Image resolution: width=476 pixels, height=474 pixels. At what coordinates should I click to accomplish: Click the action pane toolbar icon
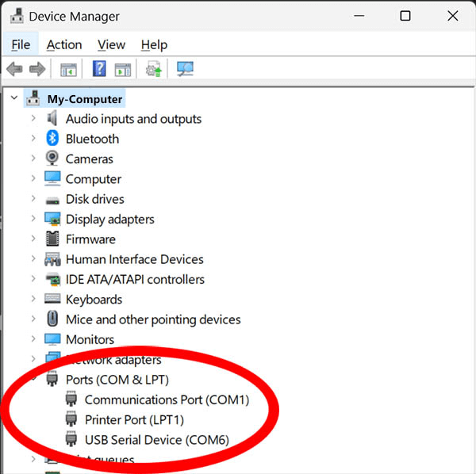point(123,70)
